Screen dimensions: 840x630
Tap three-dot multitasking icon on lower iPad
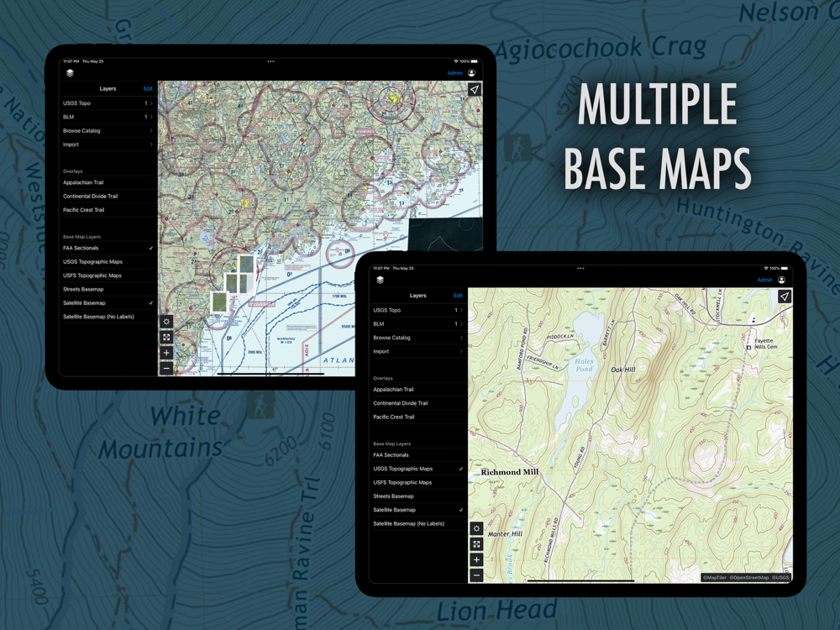point(580,268)
